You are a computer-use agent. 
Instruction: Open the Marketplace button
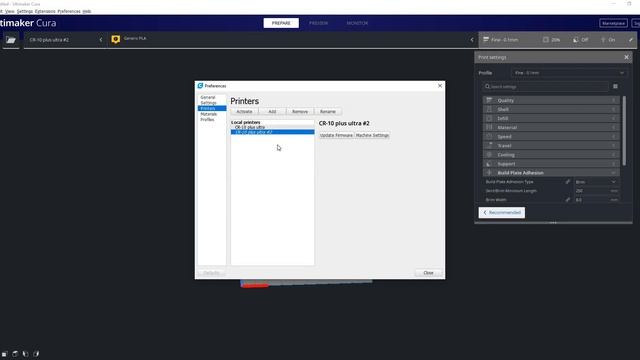coord(613,23)
